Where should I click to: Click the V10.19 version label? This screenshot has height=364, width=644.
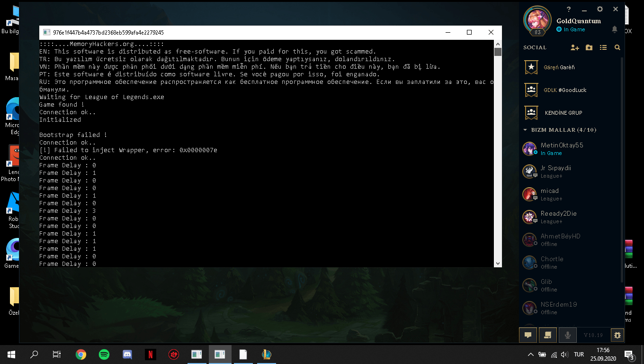[x=593, y=335]
